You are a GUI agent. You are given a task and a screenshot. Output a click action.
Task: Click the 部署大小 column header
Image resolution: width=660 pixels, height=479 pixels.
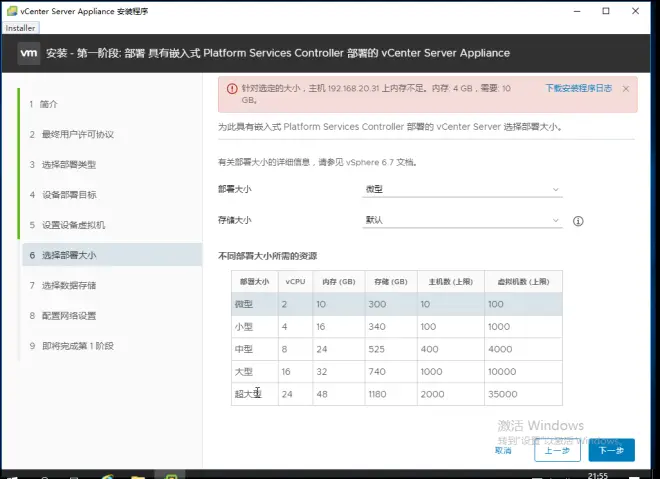coord(255,282)
